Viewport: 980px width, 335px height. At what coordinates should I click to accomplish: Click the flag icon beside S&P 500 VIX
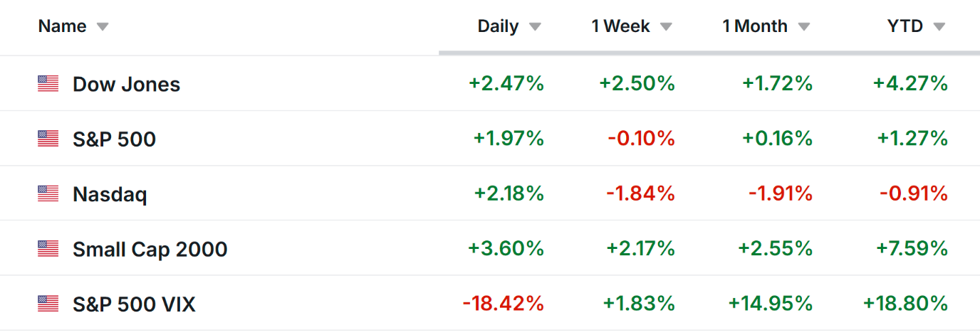point(48,304)
